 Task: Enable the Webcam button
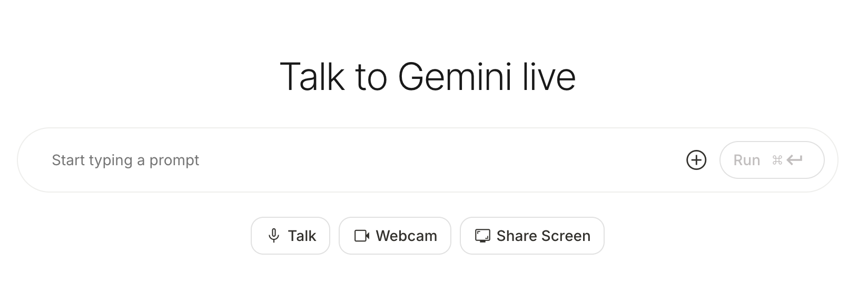tap(395, 236)
